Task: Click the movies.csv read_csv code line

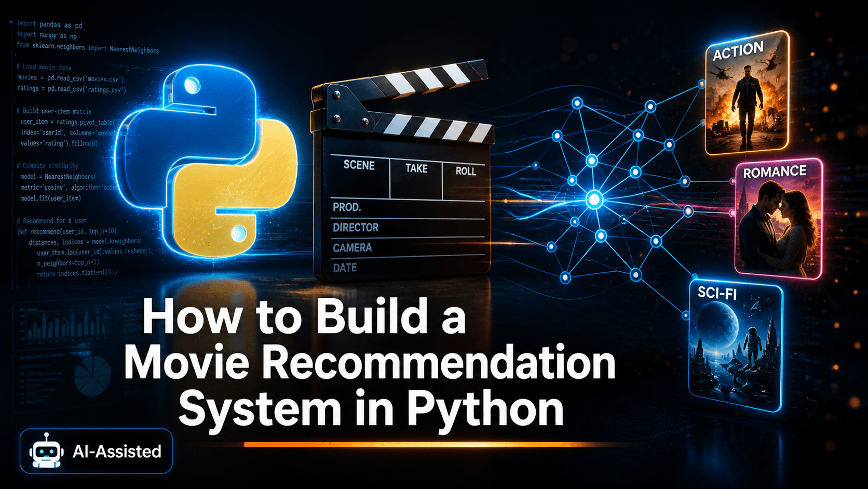Action: pos(71,78)
